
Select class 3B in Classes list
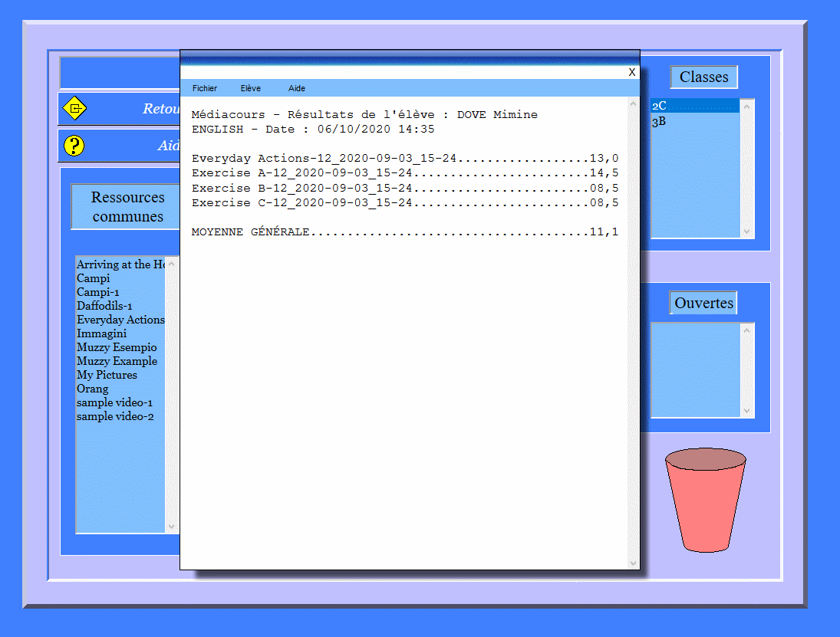pyautogui.click(x=695, y=122)
